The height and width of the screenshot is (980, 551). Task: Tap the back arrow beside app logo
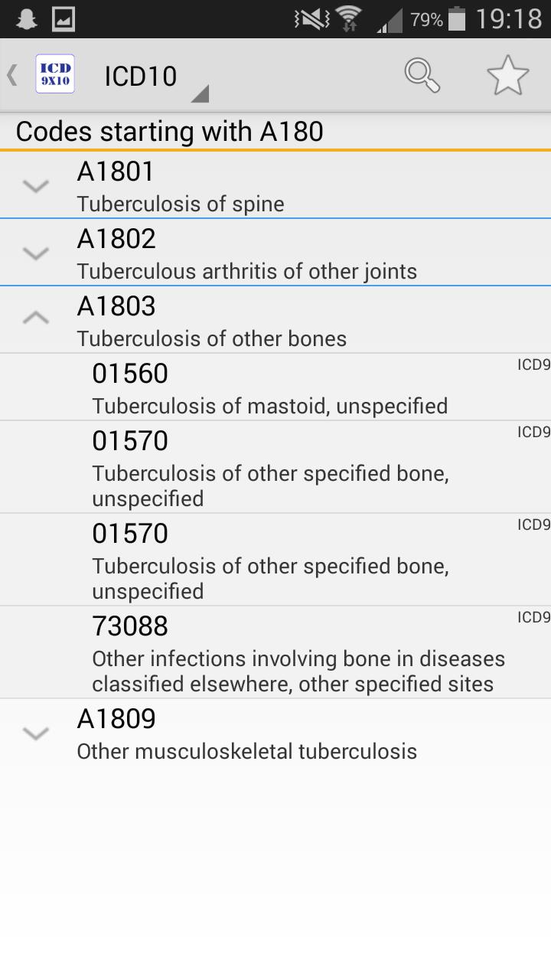(x=12, y=75)
